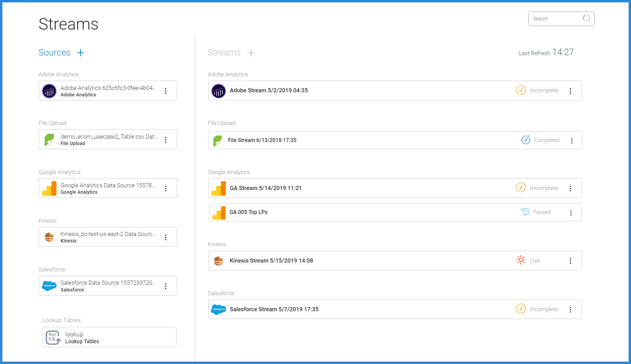Screen dimensions: 631x364
Task: Click the File Upload source icon
Action: (49, 140)
